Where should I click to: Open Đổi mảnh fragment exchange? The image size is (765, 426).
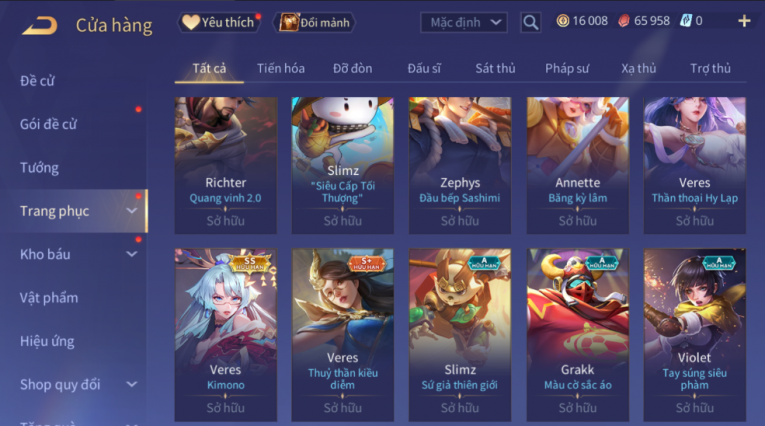pos(315,22)
